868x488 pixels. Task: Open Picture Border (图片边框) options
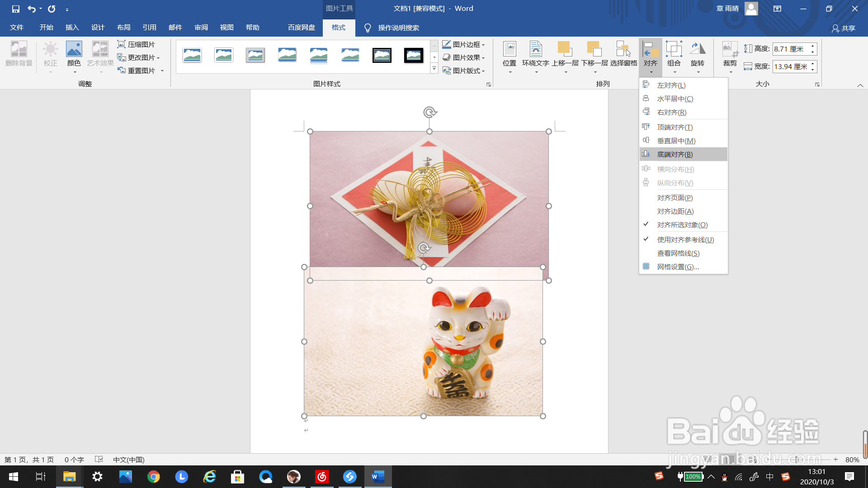[463, 44]
